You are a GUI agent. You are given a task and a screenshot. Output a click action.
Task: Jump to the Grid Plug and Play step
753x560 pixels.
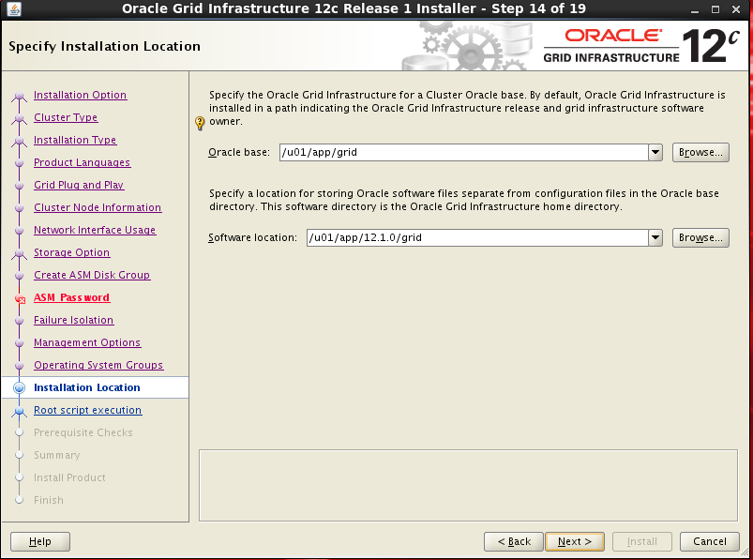point(79,185)
